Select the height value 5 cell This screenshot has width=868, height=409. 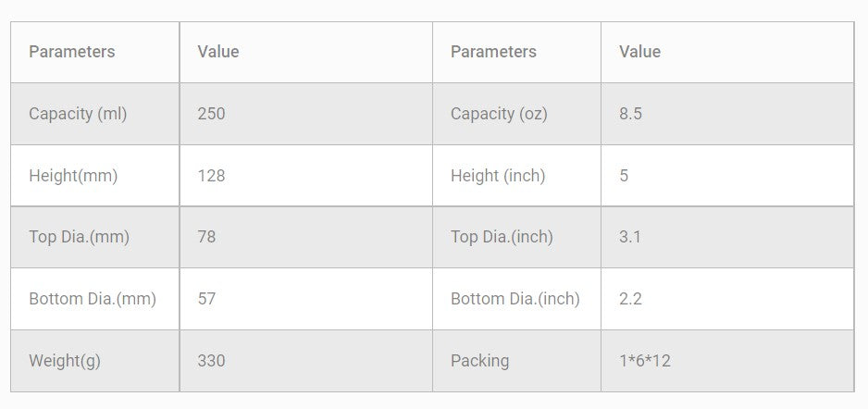click(624, 176)
